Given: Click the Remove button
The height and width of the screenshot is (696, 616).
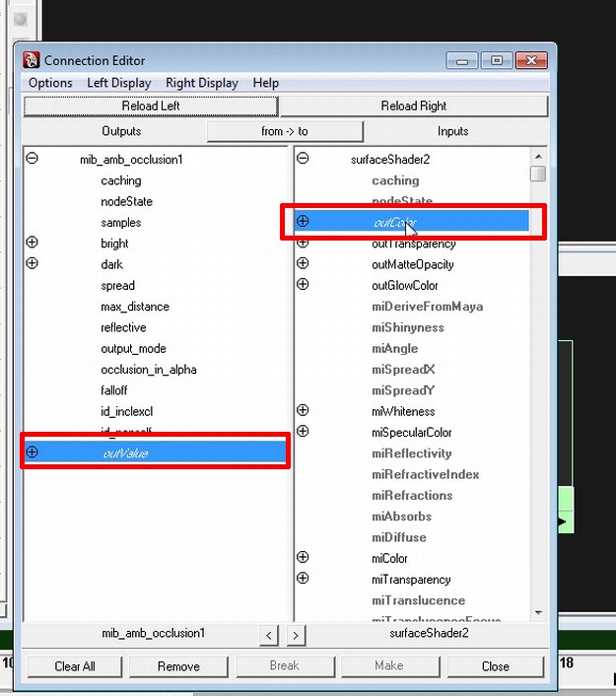Looking at the screenshot, I should [x=178, y=666].
